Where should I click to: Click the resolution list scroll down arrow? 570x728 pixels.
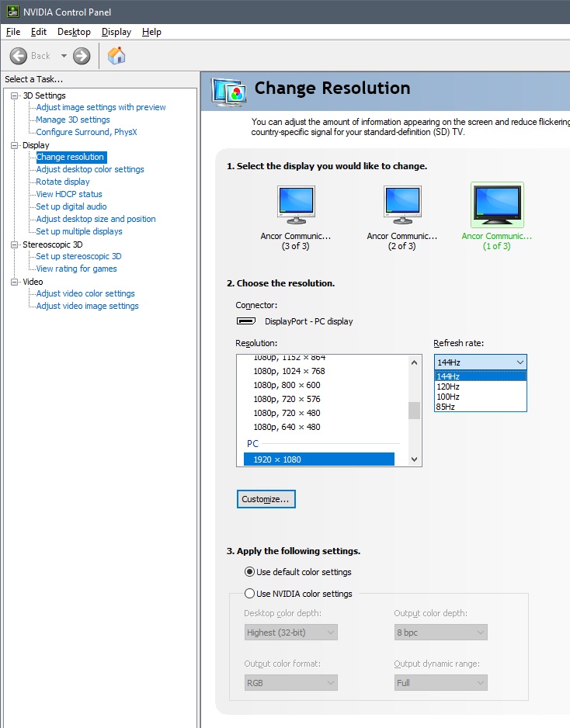(x=415, y=459)
